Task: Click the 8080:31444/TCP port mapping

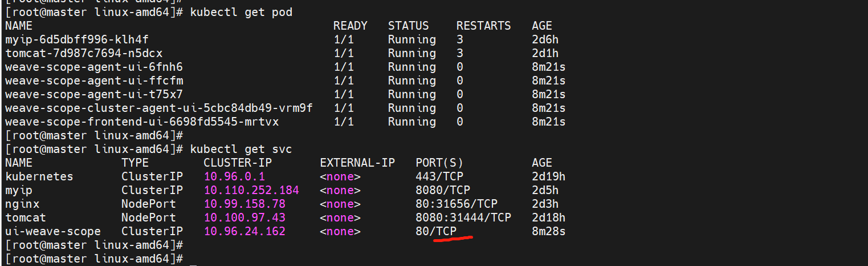Action: coord(463,217)
